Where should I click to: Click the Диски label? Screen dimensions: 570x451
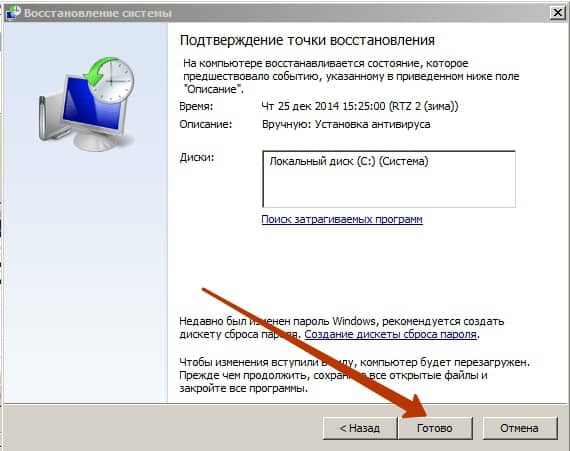click(197, 158)
